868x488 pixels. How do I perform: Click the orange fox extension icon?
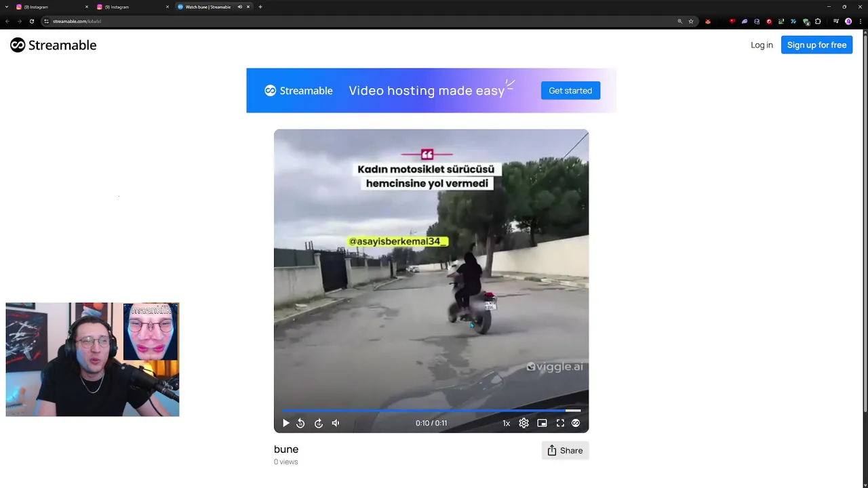(x=708, y=21)
